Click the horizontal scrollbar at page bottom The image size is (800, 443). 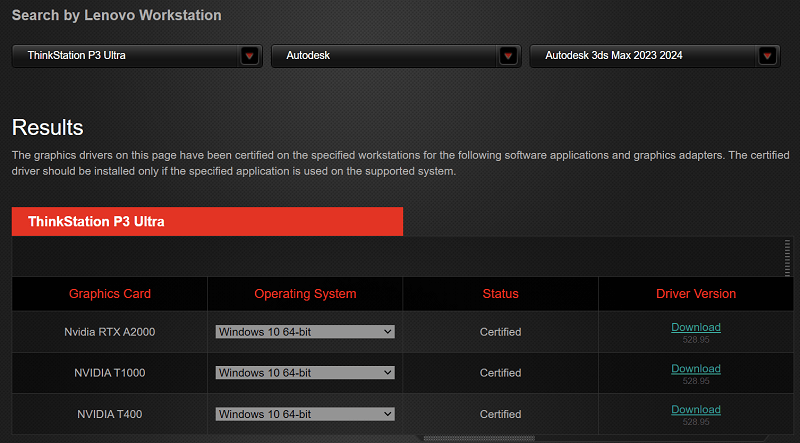479,438
